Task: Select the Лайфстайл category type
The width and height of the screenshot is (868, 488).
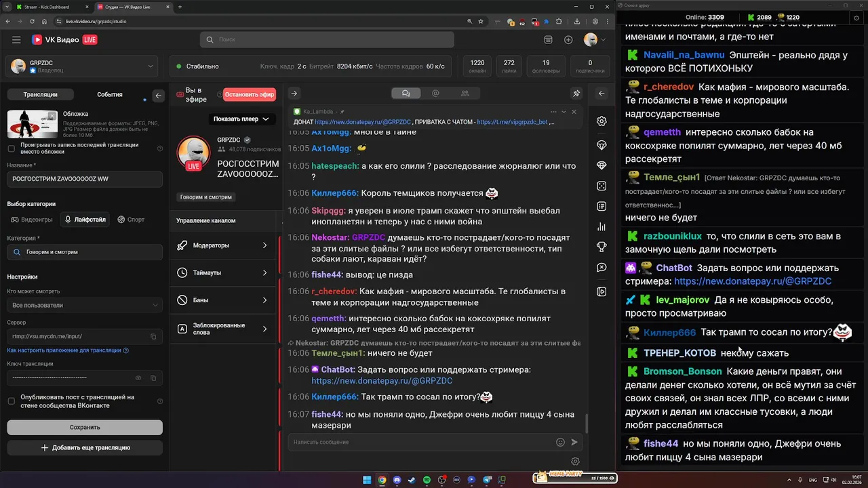Action: [x=85, y=220]
